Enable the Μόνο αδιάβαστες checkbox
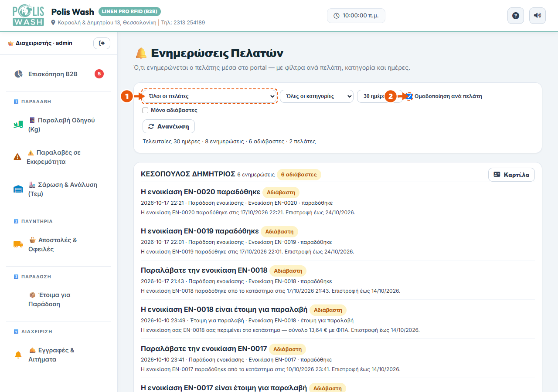 pos(146,110)
